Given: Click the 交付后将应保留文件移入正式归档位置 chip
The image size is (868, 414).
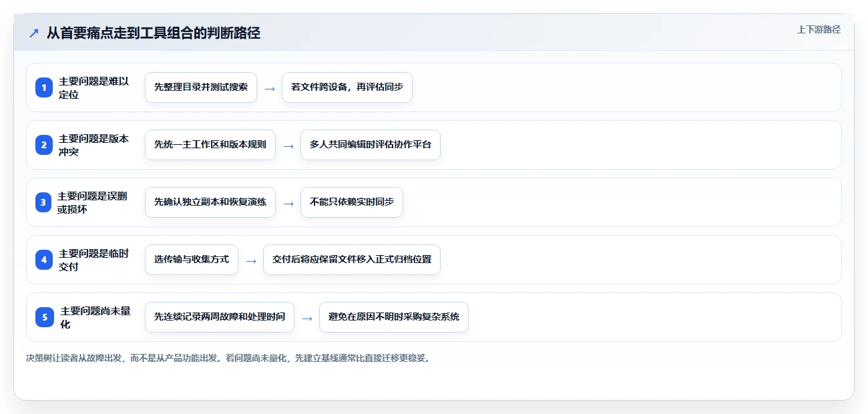Looking at the screenshot, I should tap(352, 260).
